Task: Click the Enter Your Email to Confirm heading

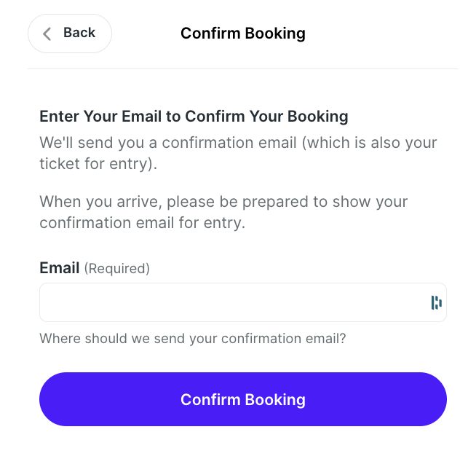Action: 194,117
